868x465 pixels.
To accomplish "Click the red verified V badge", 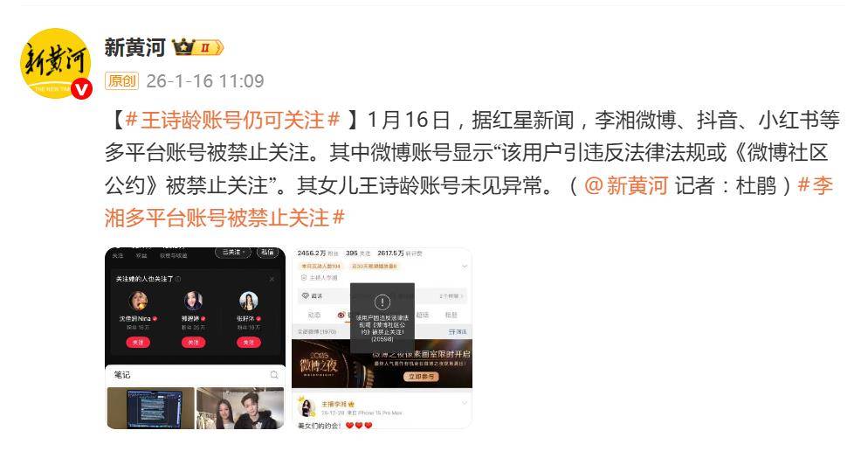I will pyautogui.click(x=82, y=88).
